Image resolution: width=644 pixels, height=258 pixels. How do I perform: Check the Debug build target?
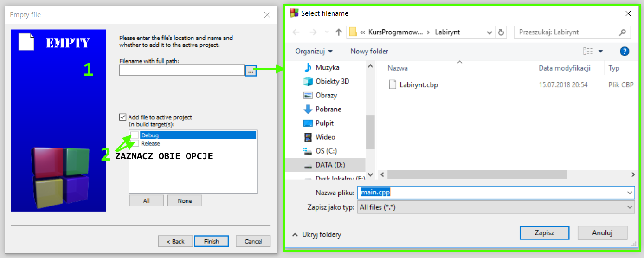pyautogui.click(x=135, y=135)
